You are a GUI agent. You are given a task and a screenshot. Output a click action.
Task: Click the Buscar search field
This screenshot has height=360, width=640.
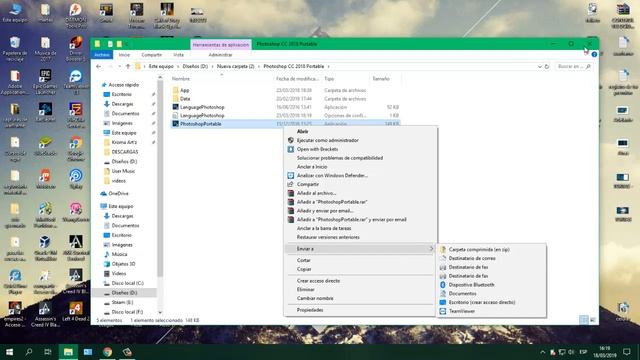pyautogui.click(x=573, y=66)
